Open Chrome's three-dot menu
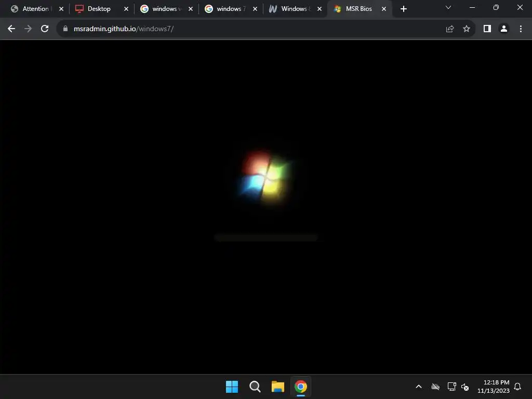The image size is (532, 399). (x=521, y=29)
